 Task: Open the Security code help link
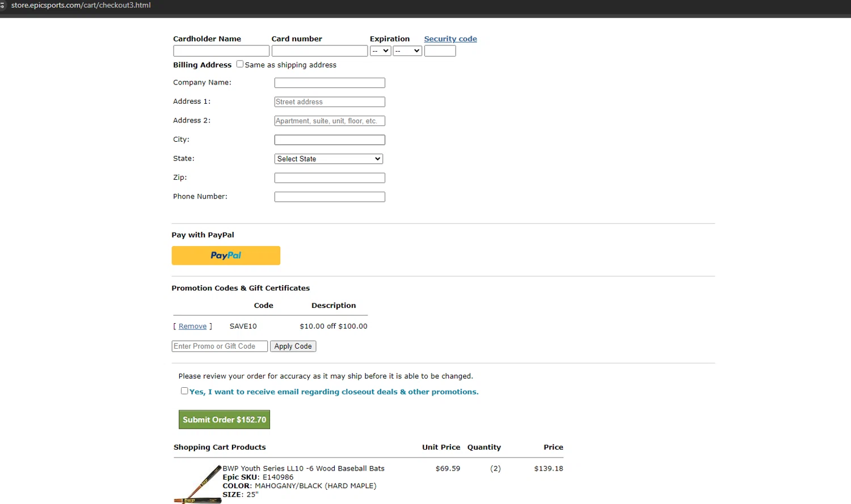click(x=450, y=39)
